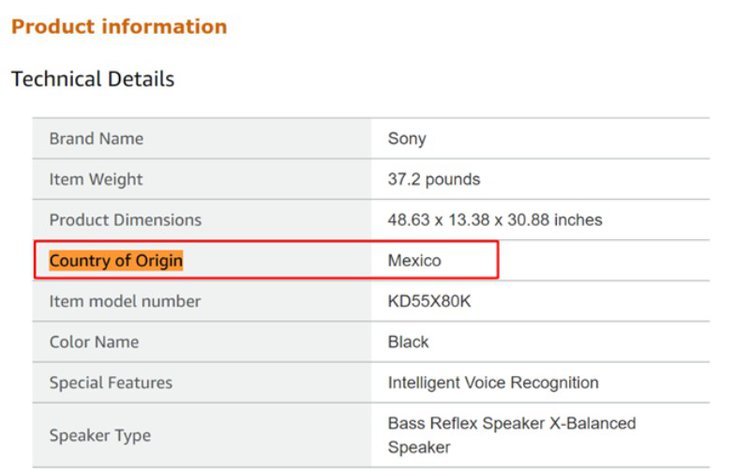Select the Special Features label

110,382
